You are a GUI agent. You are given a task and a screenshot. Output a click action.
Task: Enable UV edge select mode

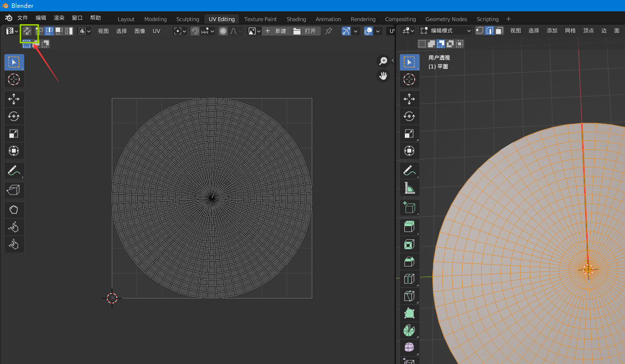(50, 31)
